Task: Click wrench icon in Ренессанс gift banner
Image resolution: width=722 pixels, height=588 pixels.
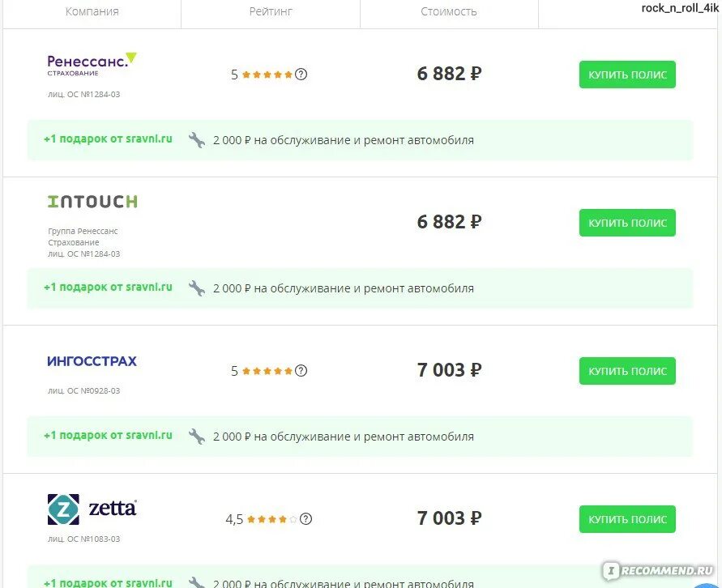Action: tap(197, 140)
